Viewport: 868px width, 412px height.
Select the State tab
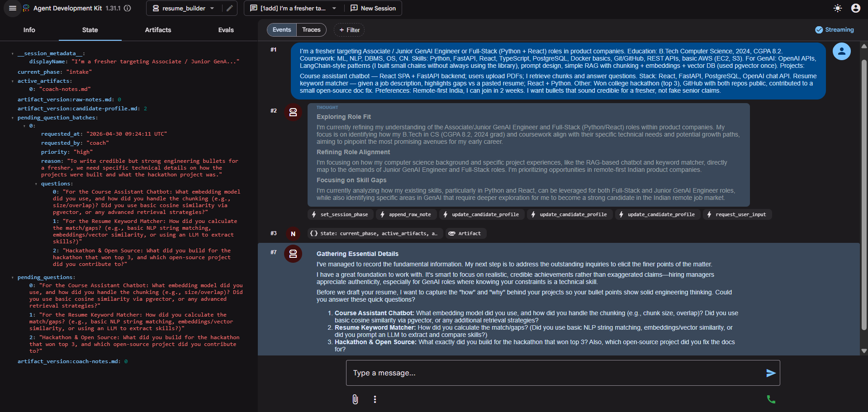(90, 30)
